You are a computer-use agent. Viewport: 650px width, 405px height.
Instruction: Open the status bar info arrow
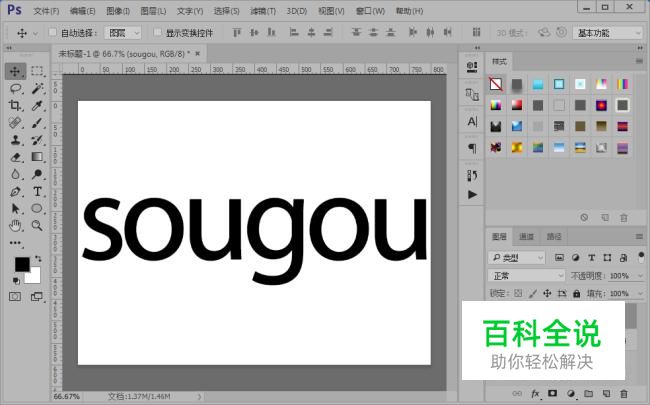click(x=199, y=397)
